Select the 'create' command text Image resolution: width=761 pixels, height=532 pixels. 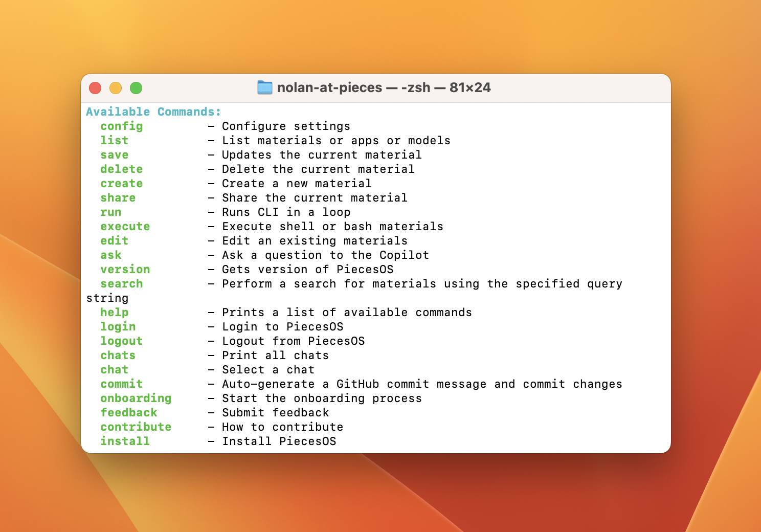pos(122,183)
